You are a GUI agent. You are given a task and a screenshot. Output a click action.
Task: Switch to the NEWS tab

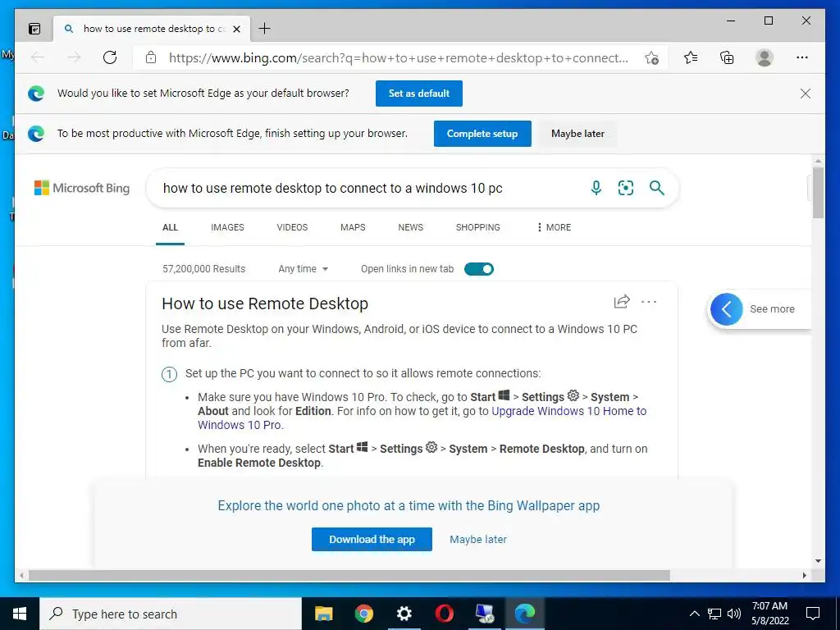click(410, 227)
